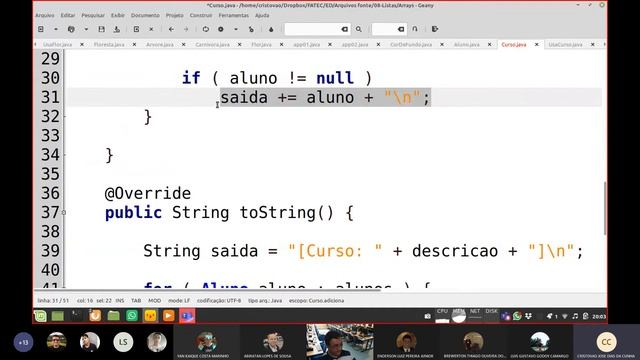
Task: Open the Projeto menu
Action: pyautogui.click(x=175, y=16)
